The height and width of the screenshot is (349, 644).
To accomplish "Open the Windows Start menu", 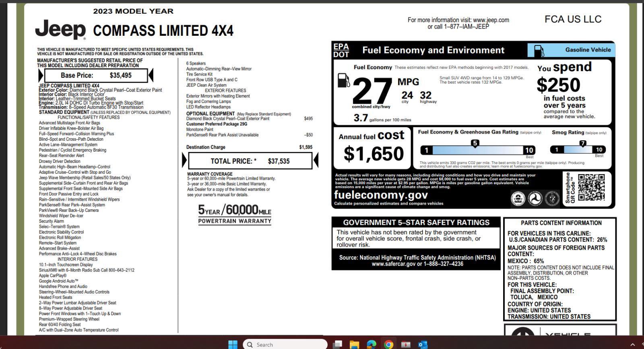I will 233,345.
